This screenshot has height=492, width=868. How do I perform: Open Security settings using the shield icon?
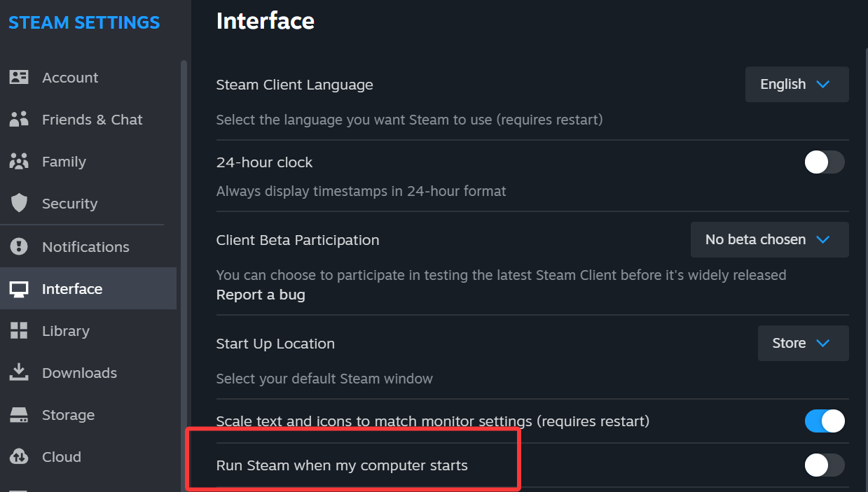pyautogui.click(x=20, y=203)
